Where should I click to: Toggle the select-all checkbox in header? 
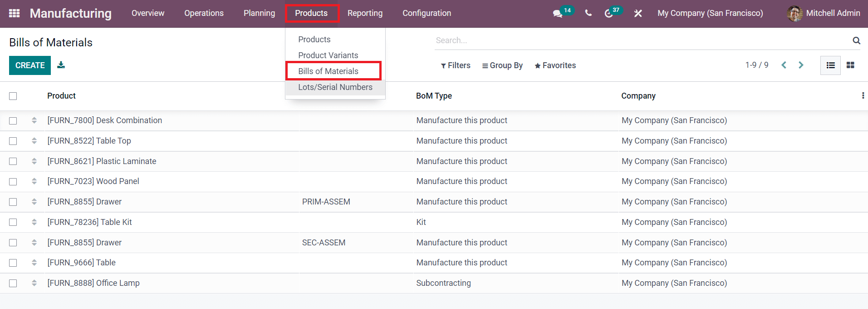tap(13, 96)
